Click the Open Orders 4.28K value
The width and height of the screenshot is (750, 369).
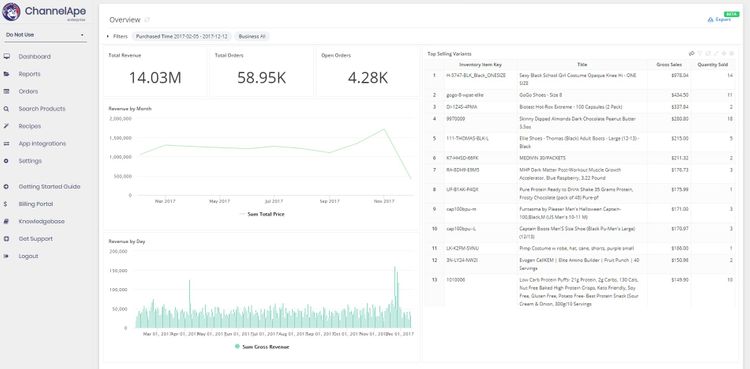pos(367,78)
